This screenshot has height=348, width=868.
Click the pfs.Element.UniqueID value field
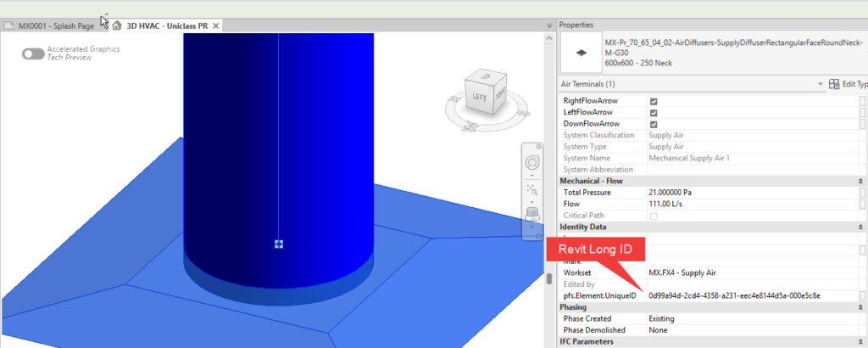(x=753, y=296)
